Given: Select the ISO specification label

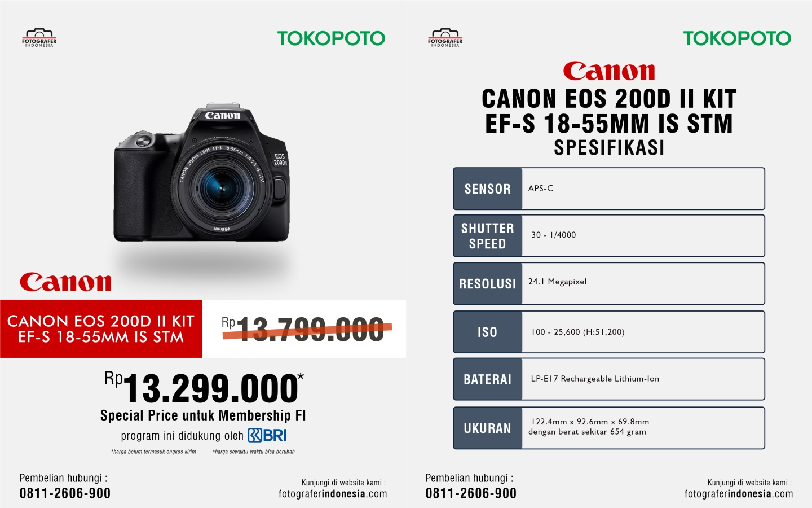Looking at the screenshot, I should point(488,332).
